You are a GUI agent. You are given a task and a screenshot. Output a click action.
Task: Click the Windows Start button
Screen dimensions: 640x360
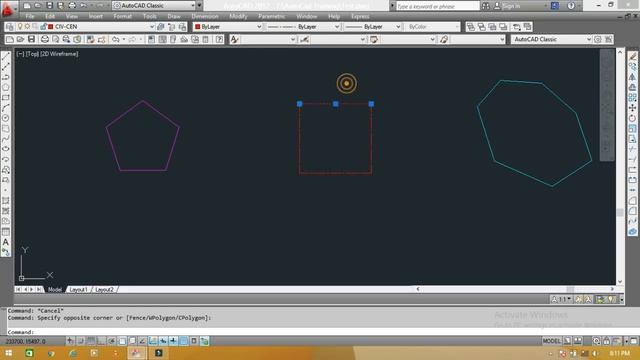(x=8, y=353)
